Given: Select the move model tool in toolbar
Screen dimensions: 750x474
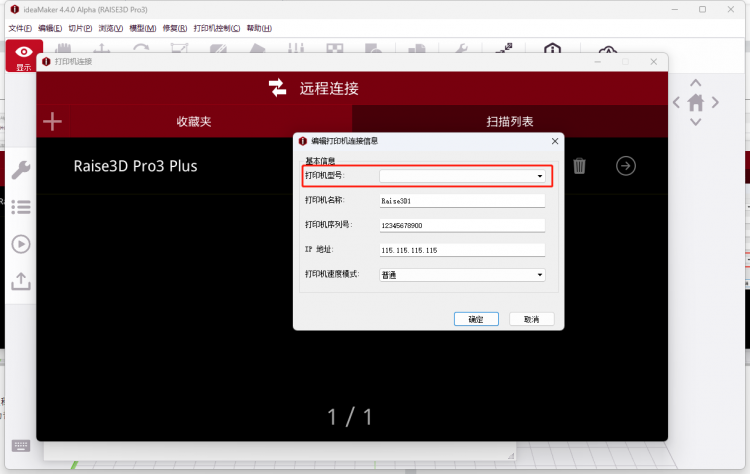Looking at the screenshot, I should [101, 48].
